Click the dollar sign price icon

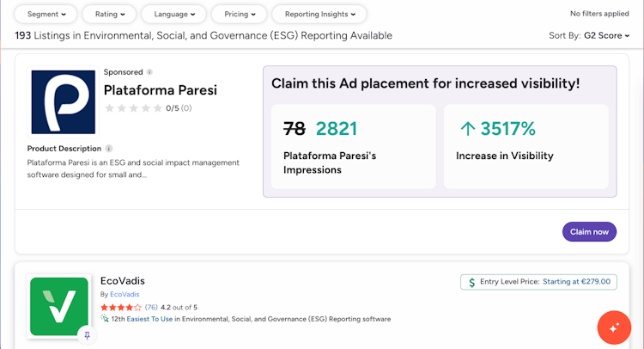(471, 281)
